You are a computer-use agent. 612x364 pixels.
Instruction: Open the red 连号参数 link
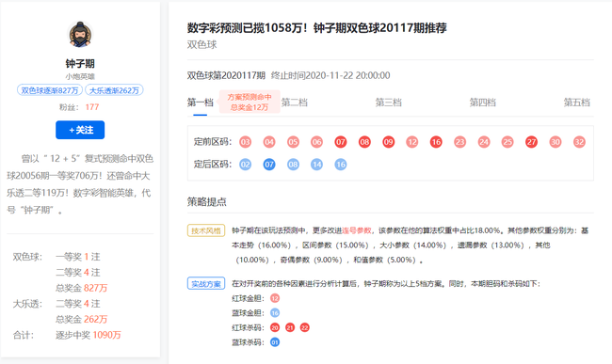357,230
